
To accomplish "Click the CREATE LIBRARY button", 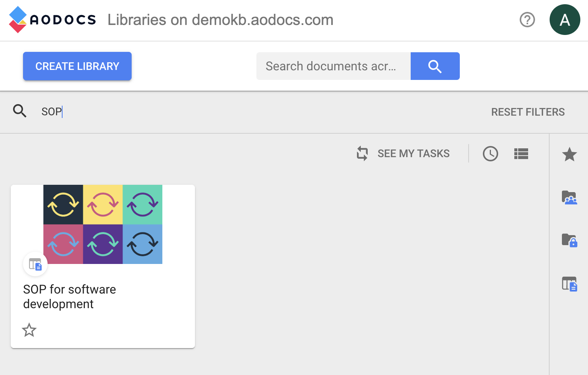I will (x=77, y=66).
